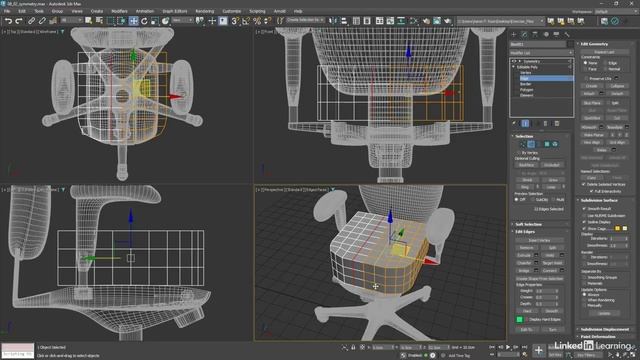Select the Edge constraint radio button

click(x=605, y=63)
